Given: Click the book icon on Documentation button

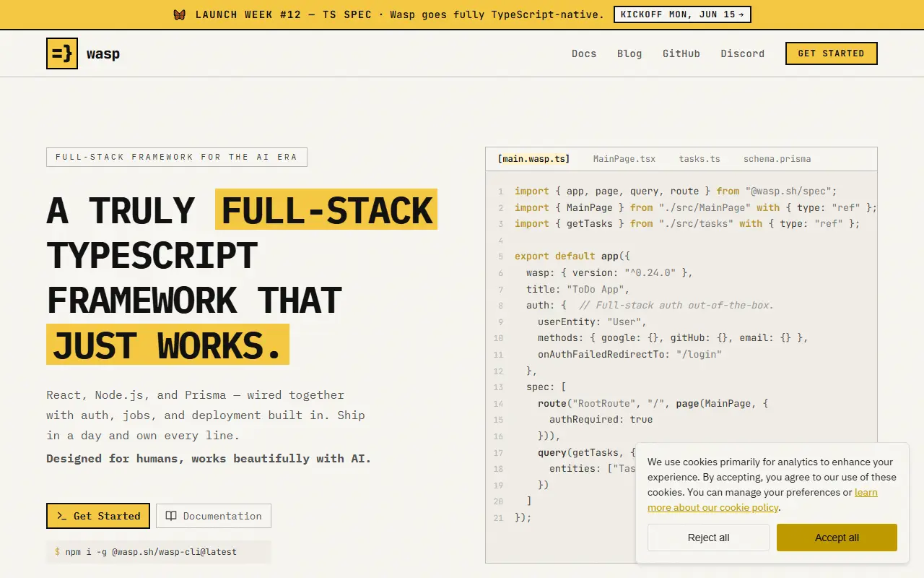Looking at the screenshot, I should click(171, 516).
